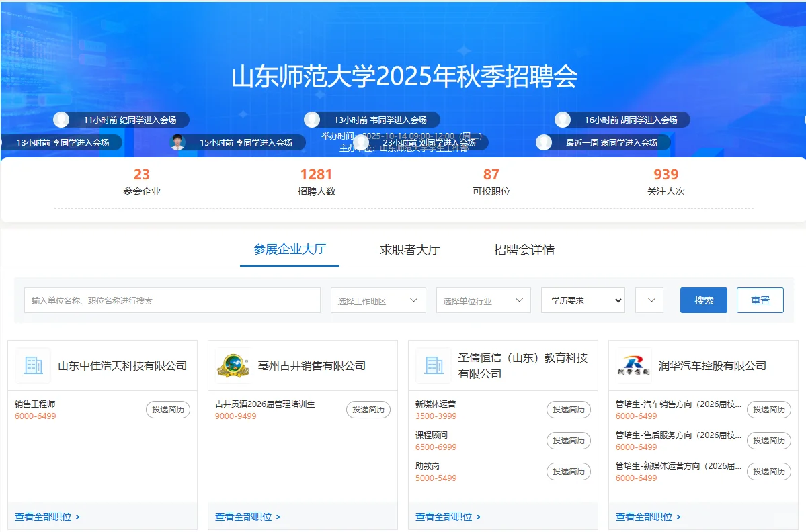Click the 圣儒恒信 company building icon
The height and width of the screenshot is (532, 806).
(x=434, y=365)
